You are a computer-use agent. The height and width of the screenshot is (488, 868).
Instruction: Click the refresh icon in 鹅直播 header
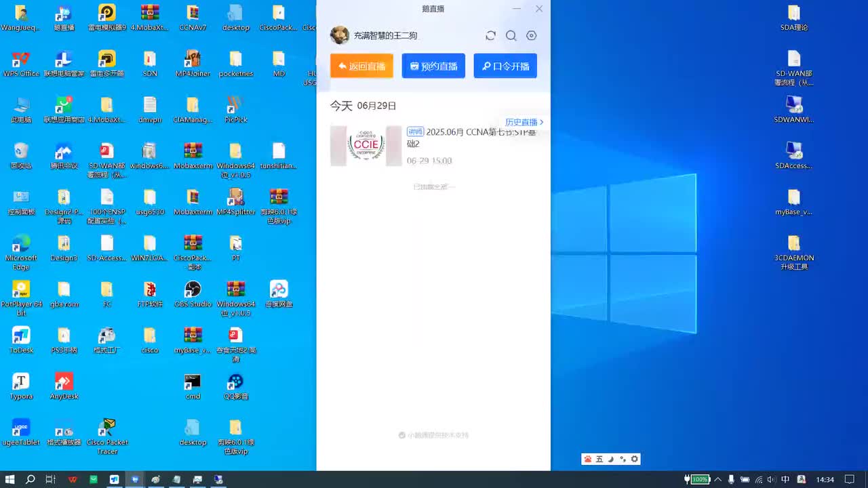pyautogui.click(x=490, y=36)
